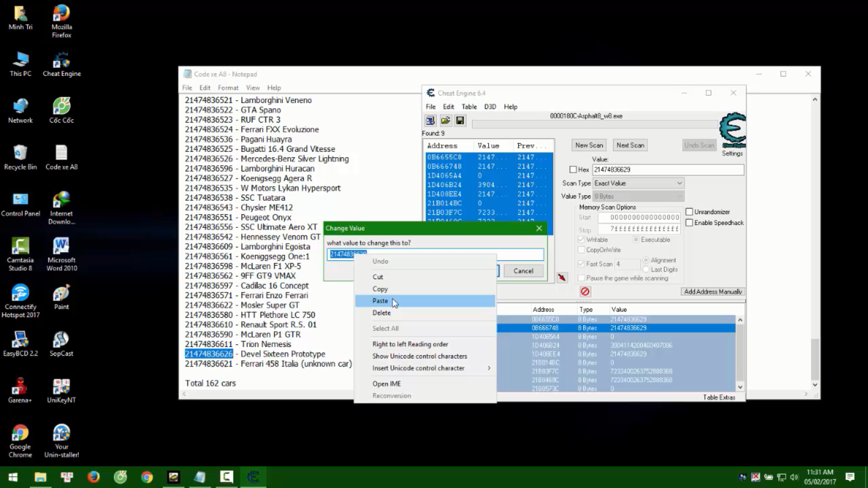This screenshot has height=488, width=868.
Task: Enable the Unrandomizer checkbox
Action: coord(690,211)
